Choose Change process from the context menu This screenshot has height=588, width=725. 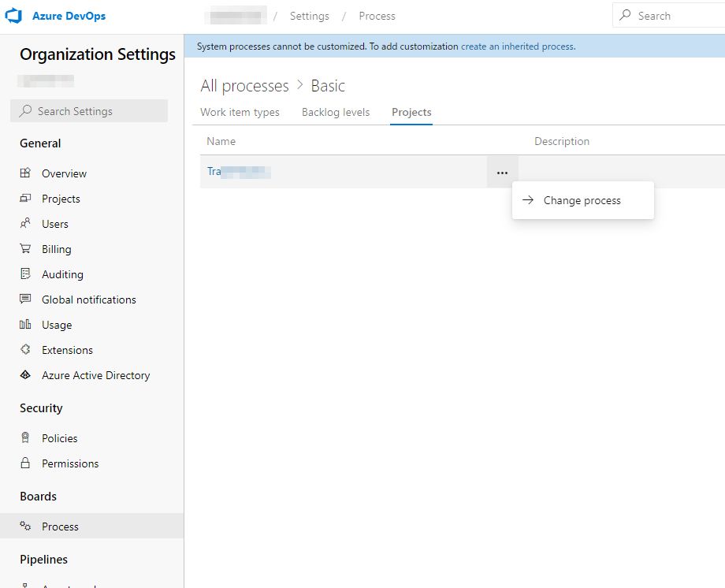(583, 200)
